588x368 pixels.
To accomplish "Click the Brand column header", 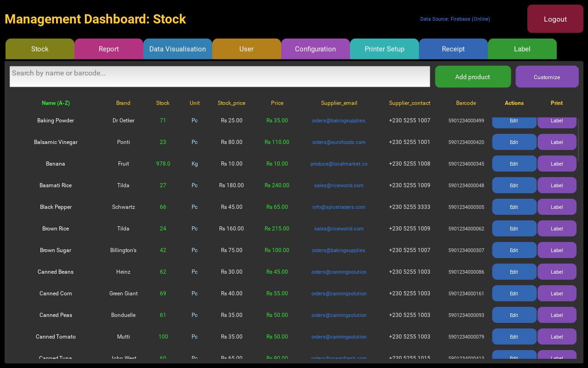I will (123, 103).
